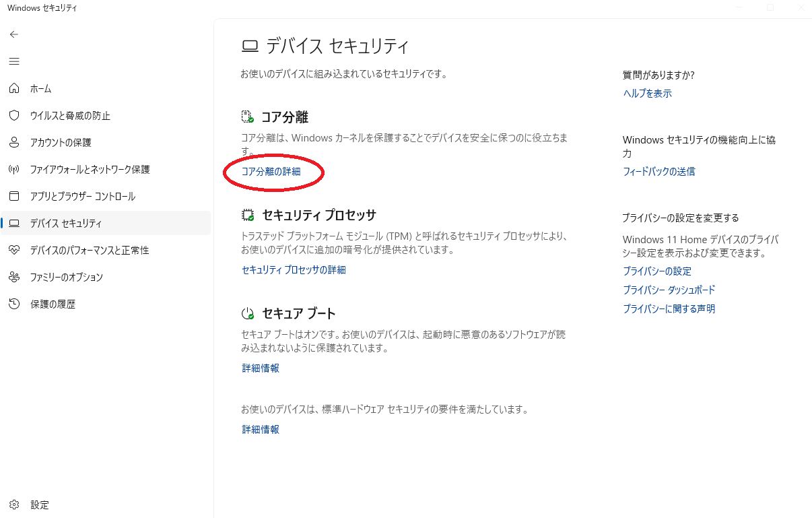Click the back arrow at top left

[13, 34]
